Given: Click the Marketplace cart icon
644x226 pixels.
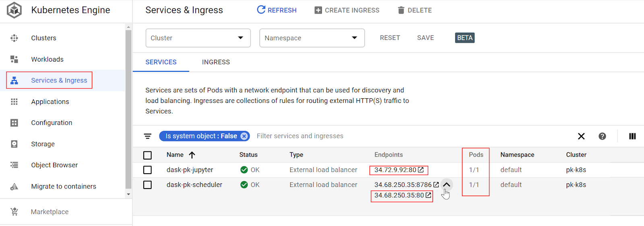Looking at the screenshot, I should point(14,211).
